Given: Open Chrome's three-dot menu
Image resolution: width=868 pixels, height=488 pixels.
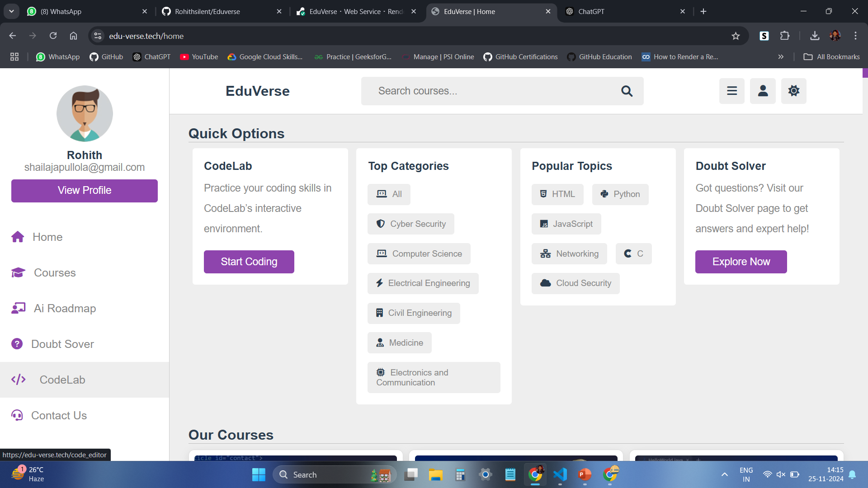Looking at the screenshot, I should (x=855, y=36).
